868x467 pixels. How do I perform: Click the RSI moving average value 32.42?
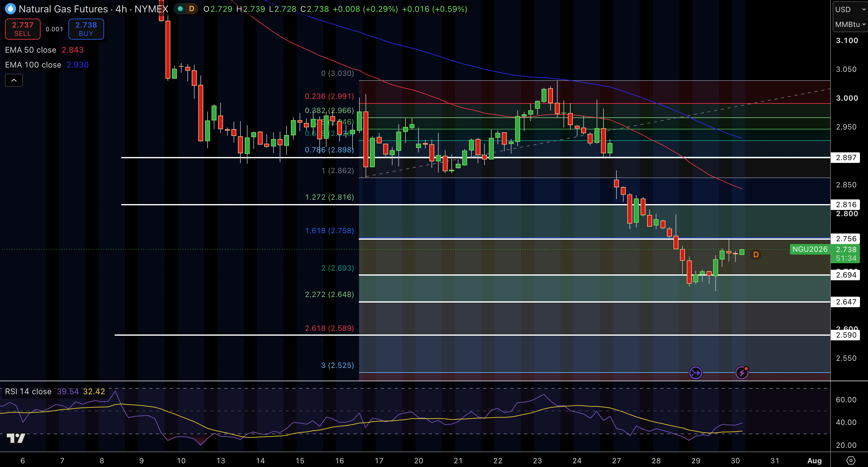click(94, 391)
